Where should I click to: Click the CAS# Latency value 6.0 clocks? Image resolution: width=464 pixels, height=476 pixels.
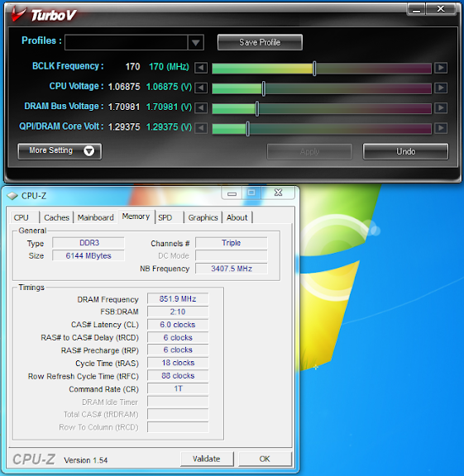pos(178,325)
